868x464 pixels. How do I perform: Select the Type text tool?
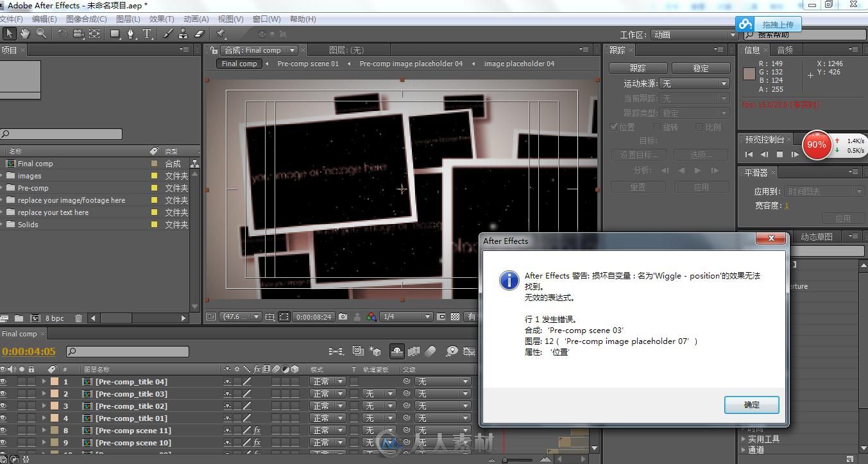click(147, 34)
